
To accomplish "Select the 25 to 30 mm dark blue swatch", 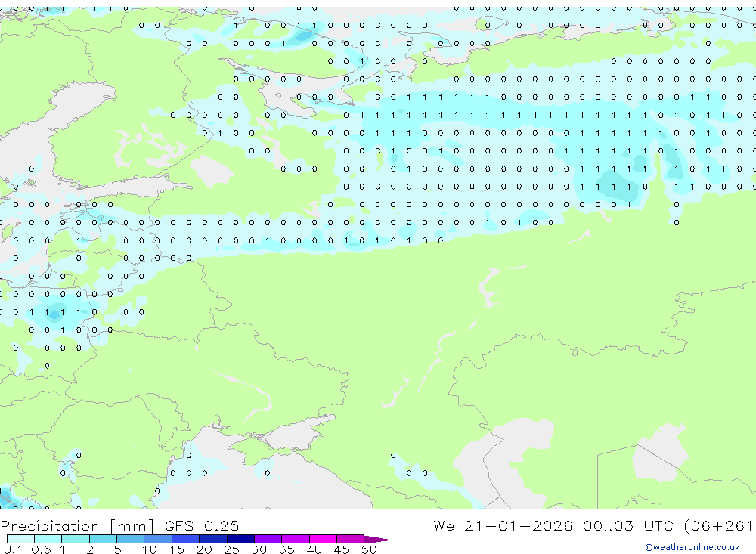I will coord(240,539).
